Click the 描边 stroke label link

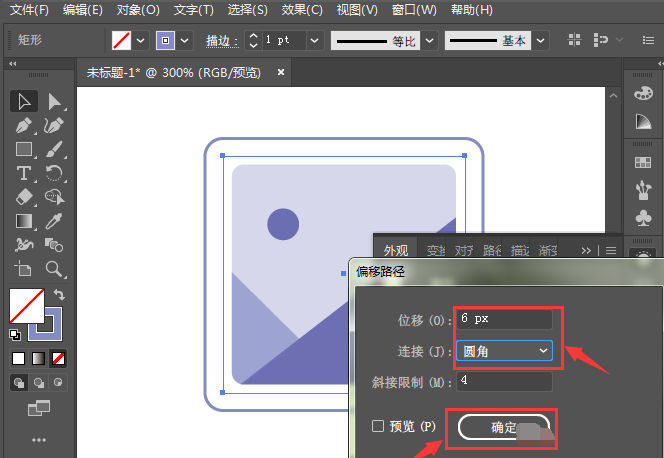pos(222,41)
